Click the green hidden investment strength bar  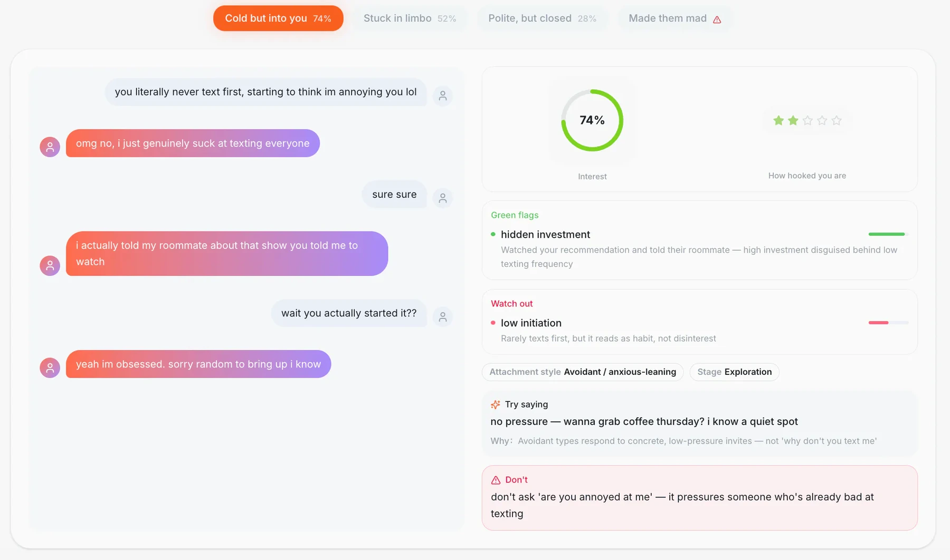pyautogui.click(x=888, y=234)
